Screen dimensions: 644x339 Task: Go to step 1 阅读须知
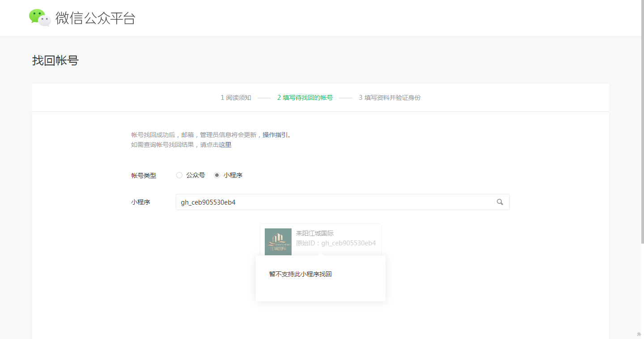pyautogui.click(x=236, y=98)
